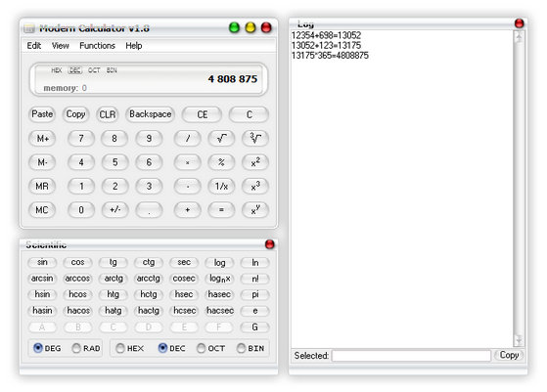Click the yellow window button on calculator
Viewport: 547px width, 392px height.
tap(251, 27)
